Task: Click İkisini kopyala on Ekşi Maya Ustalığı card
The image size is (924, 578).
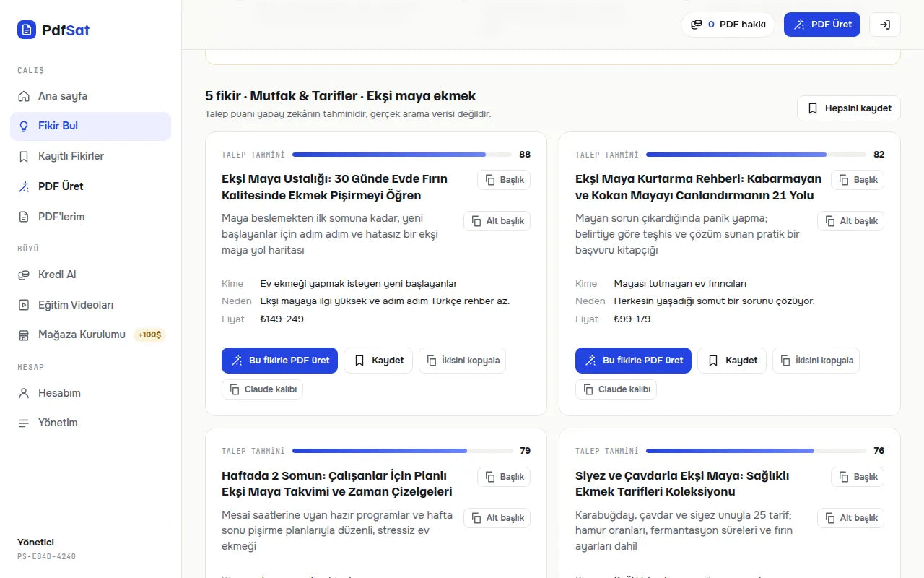Action: (x=462, y=361)
